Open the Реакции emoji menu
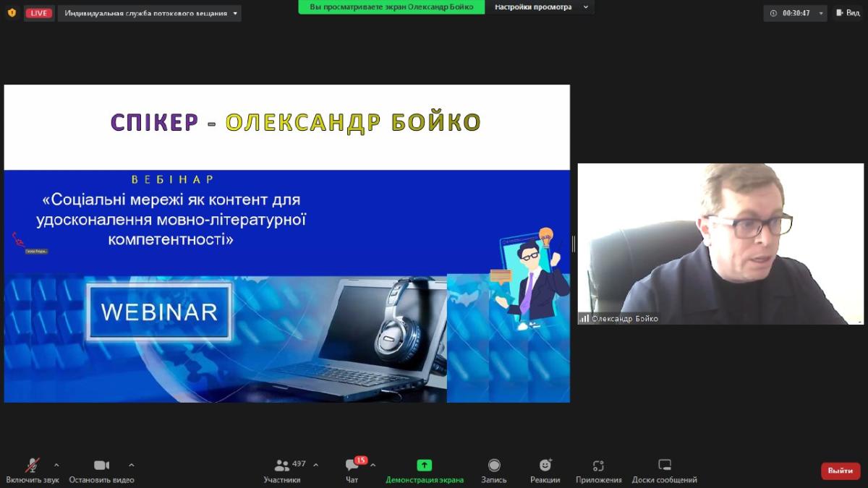Screen dimensions: 868x488 pos(545,471)
